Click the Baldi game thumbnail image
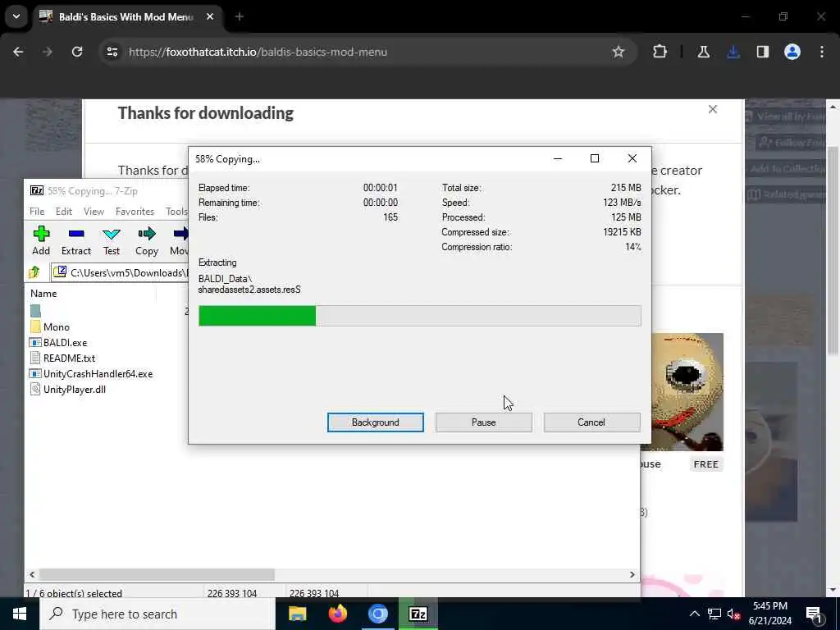 (x=682, y=392)
